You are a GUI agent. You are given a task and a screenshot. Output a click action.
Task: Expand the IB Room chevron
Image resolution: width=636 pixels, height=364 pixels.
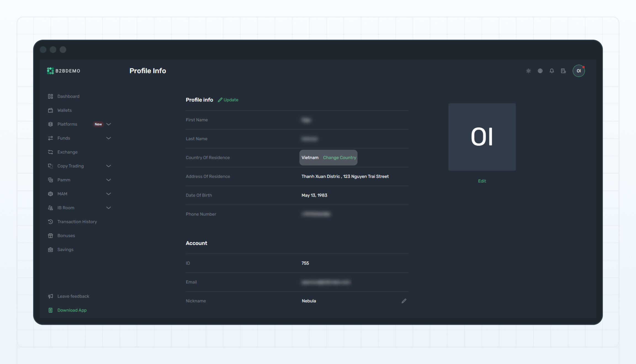point(108,208)
